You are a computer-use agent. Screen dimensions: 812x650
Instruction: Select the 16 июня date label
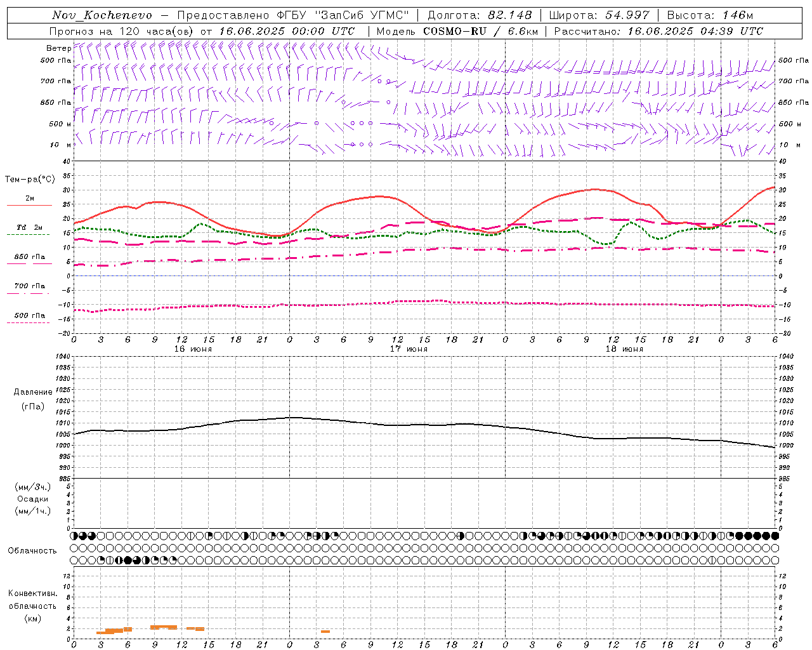(x=193, y=349)
